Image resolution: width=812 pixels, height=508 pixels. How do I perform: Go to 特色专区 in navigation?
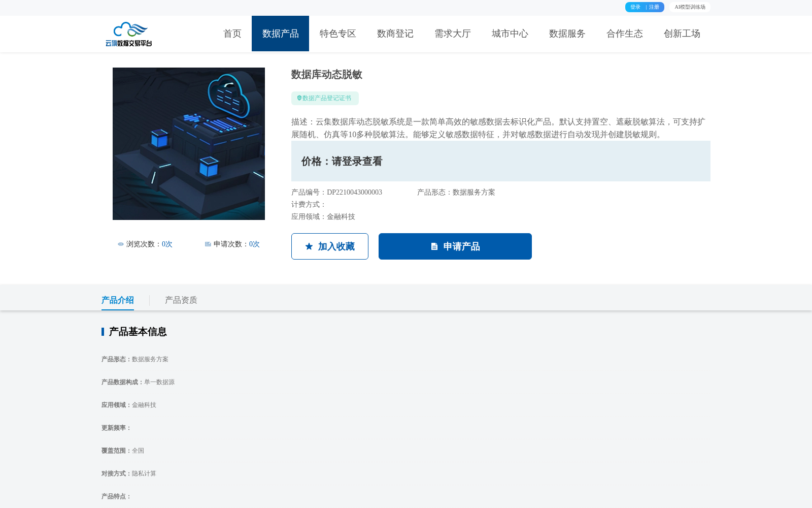click(337, 34)
